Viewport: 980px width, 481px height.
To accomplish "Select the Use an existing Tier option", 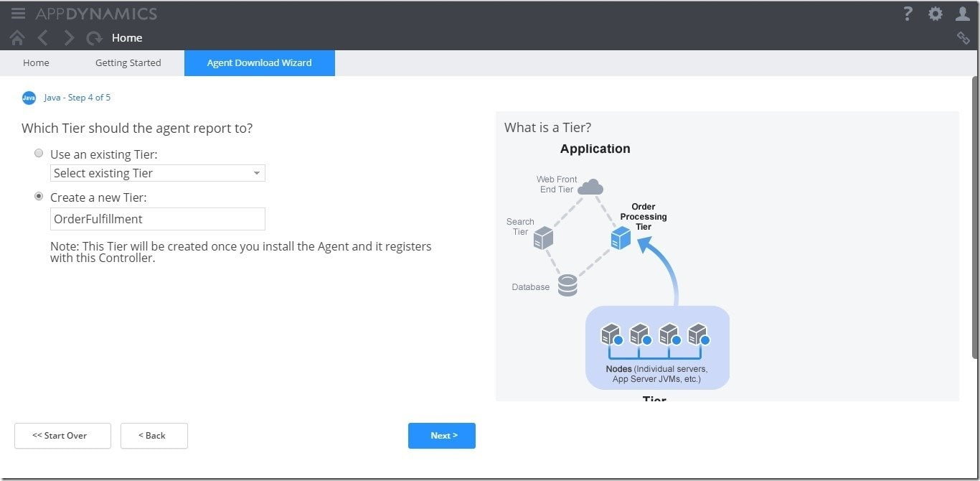I will 39,153.
